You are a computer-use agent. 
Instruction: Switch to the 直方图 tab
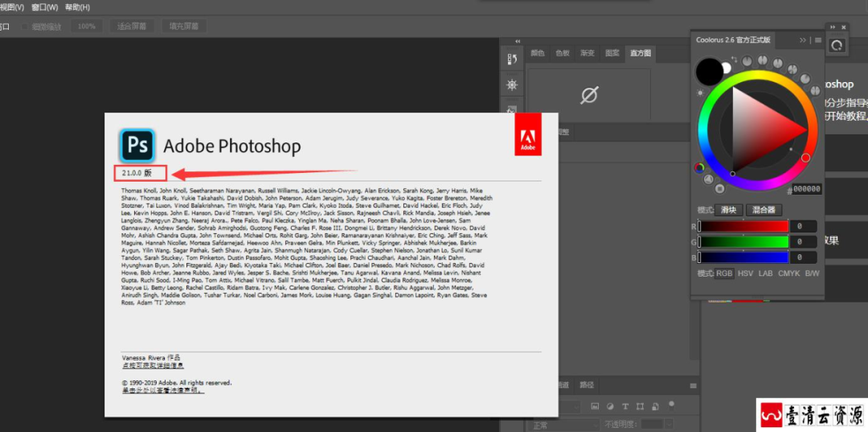click(x=641, y=53)
